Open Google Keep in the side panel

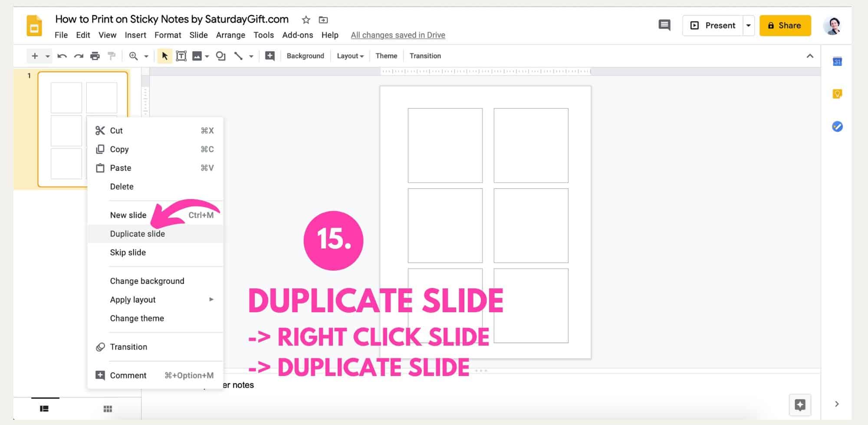837,93
